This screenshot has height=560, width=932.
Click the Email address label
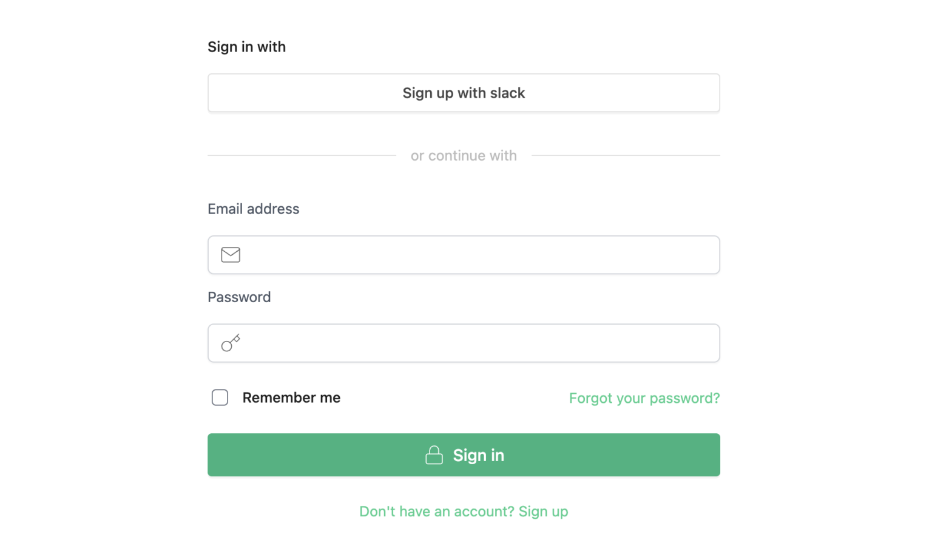point(253,209)
